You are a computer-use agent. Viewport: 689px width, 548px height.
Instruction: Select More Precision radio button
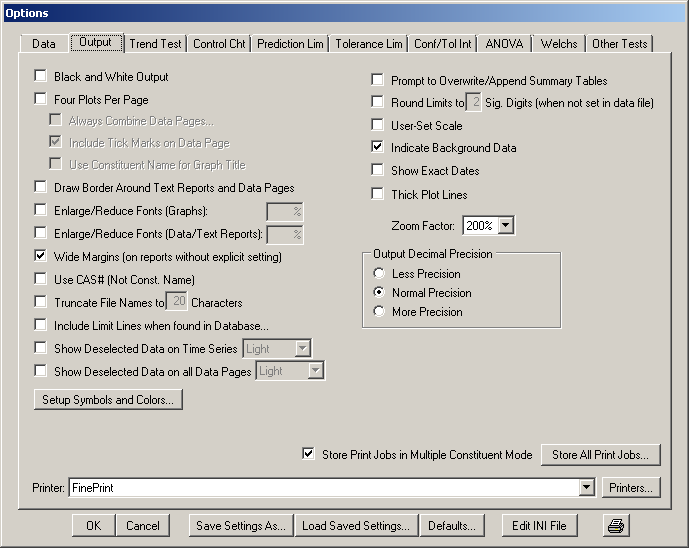pos(379,312)
